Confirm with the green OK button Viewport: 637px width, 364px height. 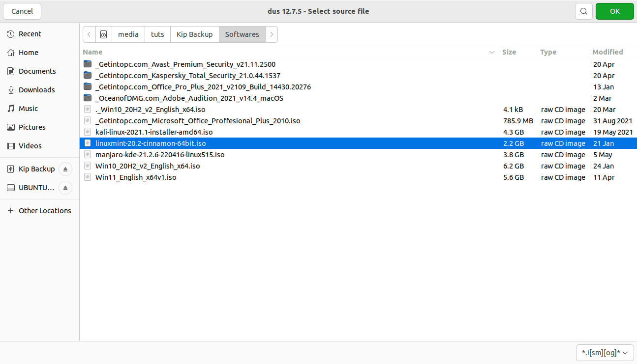point(615,11)
